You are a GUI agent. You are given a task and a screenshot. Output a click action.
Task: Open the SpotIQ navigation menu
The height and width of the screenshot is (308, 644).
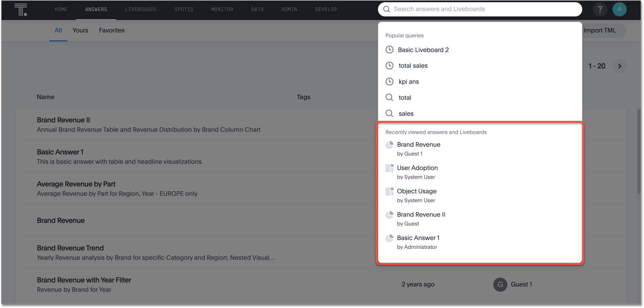[184, 9]
